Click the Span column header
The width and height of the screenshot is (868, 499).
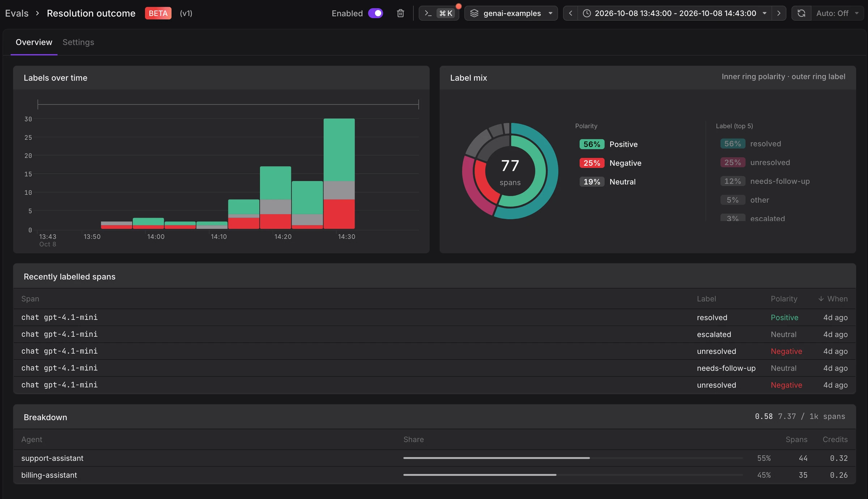(x=30, y=299)
